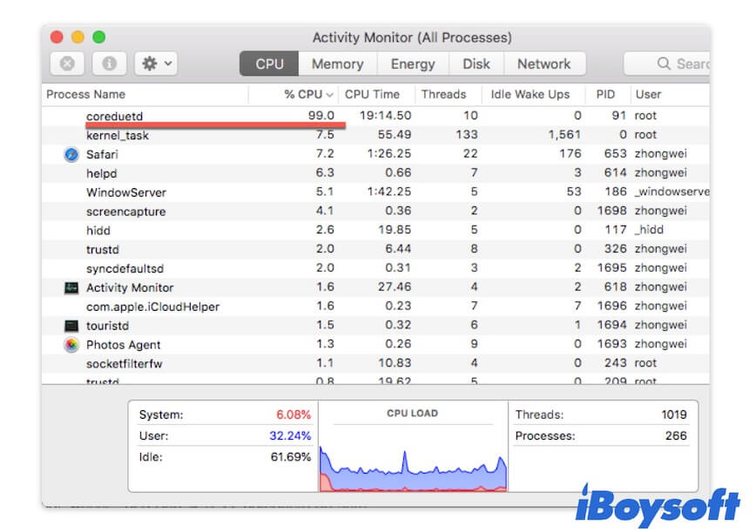Sort by Process Name column header
The width and height of the screenshot is (756, 532).
click(x=145, y=94)
